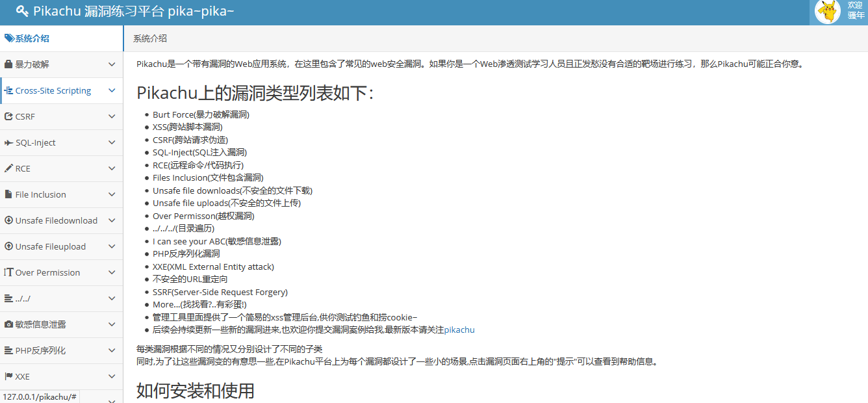This screenshot has width=868, height=403.
Task: Expand the ../../ directory traversal chevron
Action: (x=112, y=298)
